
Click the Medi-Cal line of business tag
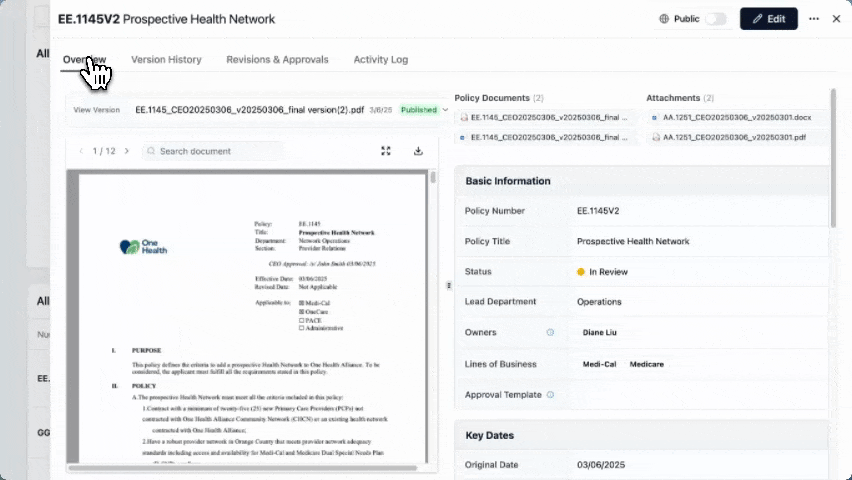click(x=599, y=364)
